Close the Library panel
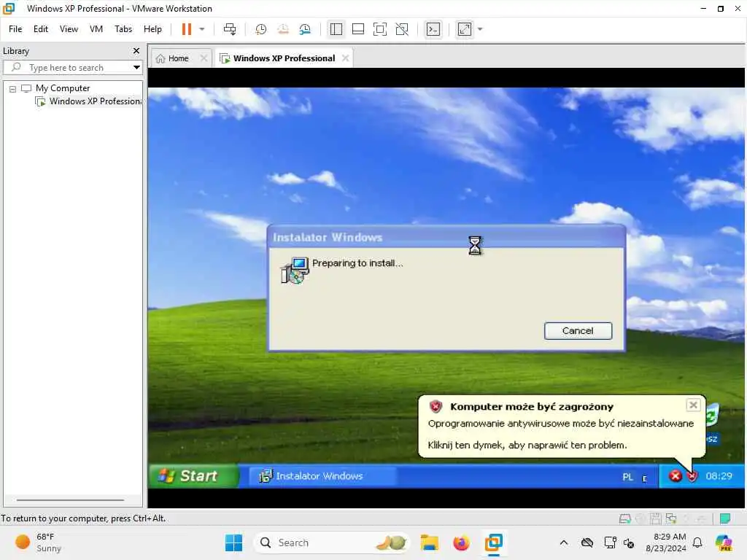The height and width of the screenshot is (560, 747). tap(136, 50)
